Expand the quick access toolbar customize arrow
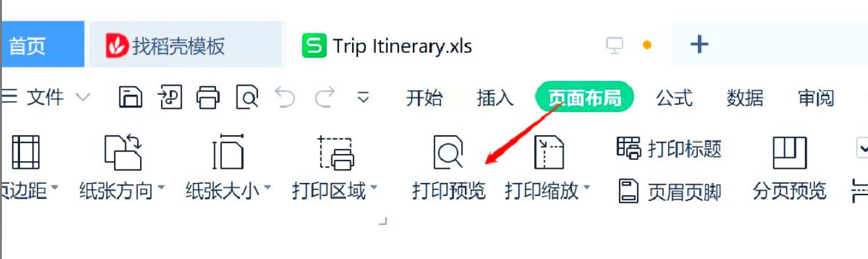 363,98
